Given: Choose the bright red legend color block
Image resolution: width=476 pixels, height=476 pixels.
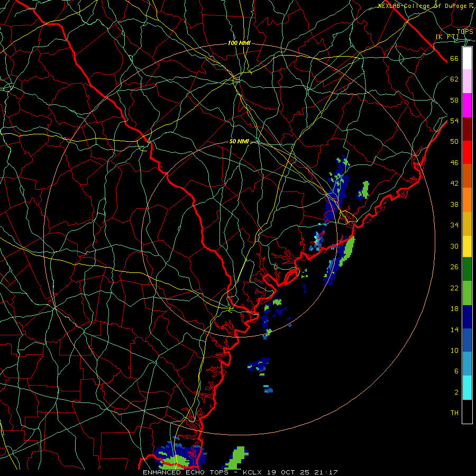Looking at the screenshot, I should click(467, 152).
